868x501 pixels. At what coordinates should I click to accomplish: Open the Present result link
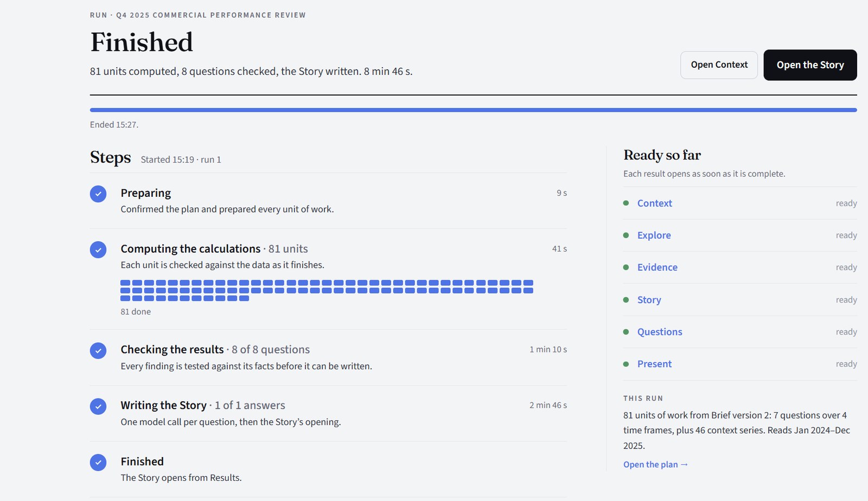654,364
